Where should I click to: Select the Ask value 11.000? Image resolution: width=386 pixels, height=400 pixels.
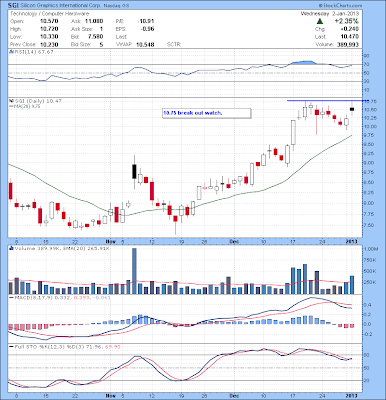click(94, 21)
